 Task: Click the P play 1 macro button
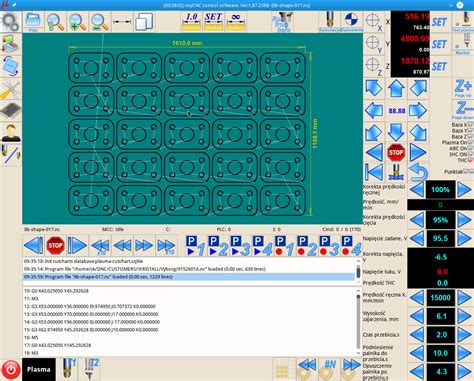(x=197, y=246)
